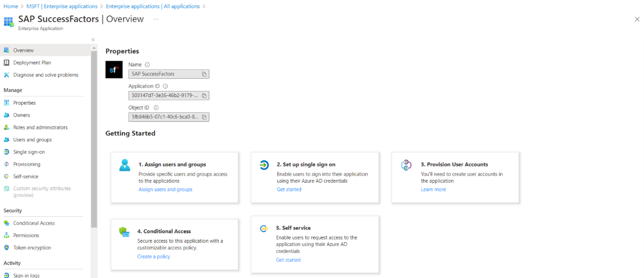Click the info icon beside Object ID
This screenshot has height=278, width=644.
pos(156,107)
